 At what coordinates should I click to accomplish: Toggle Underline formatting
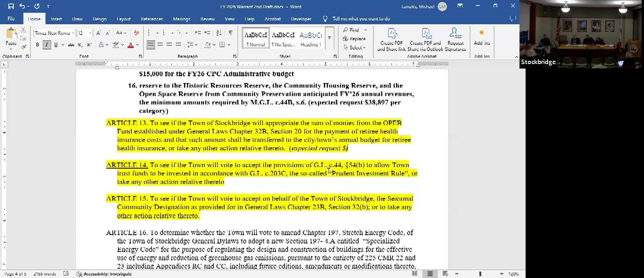click(56, 45)
